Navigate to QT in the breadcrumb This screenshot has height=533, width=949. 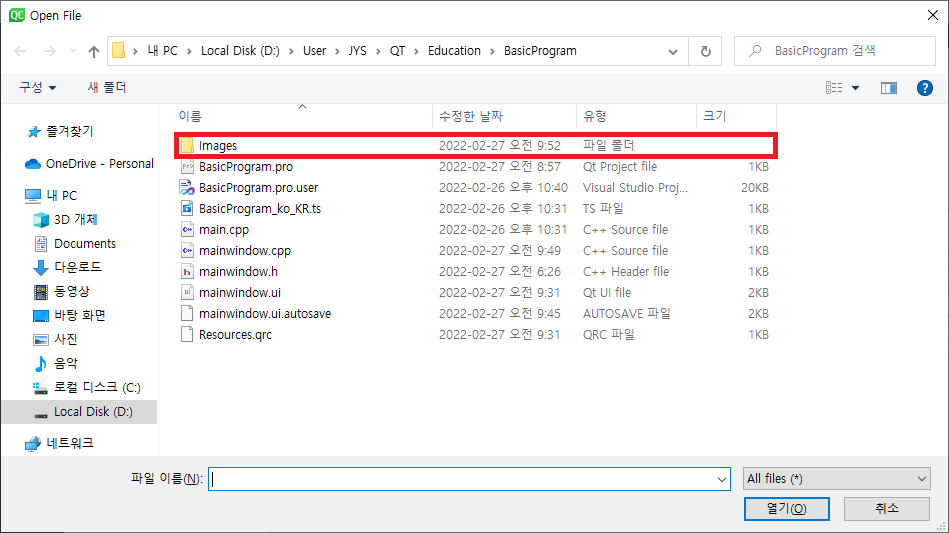coord(397,51)
